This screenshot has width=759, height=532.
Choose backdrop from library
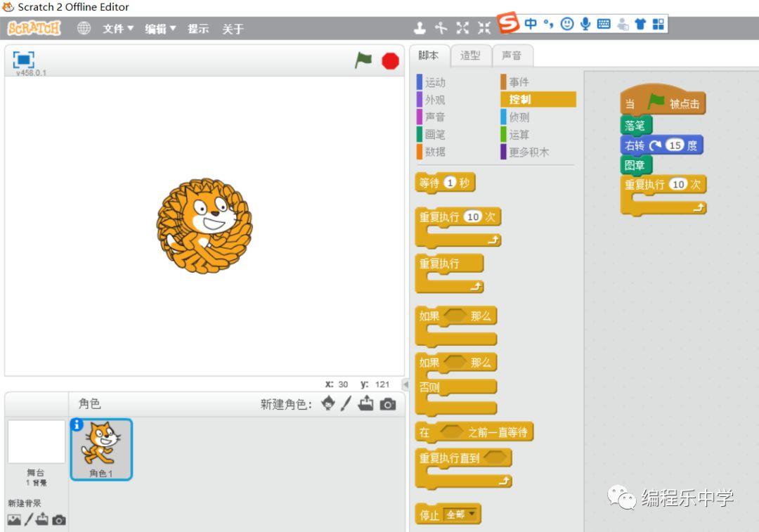click(x=14, y=520)
